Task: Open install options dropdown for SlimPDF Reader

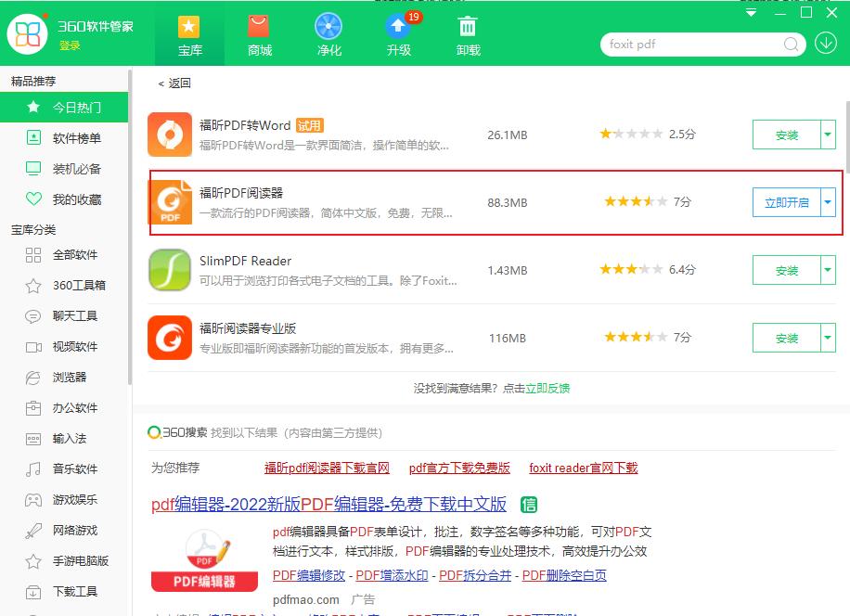Action: coord(829,270)
